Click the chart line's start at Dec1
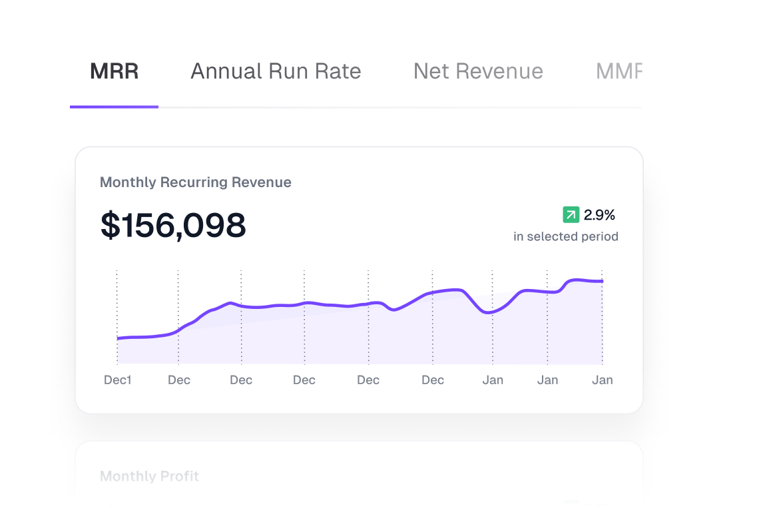Image resolution: width=769 pixels, height=532 pixels. [x=118, y=338]
